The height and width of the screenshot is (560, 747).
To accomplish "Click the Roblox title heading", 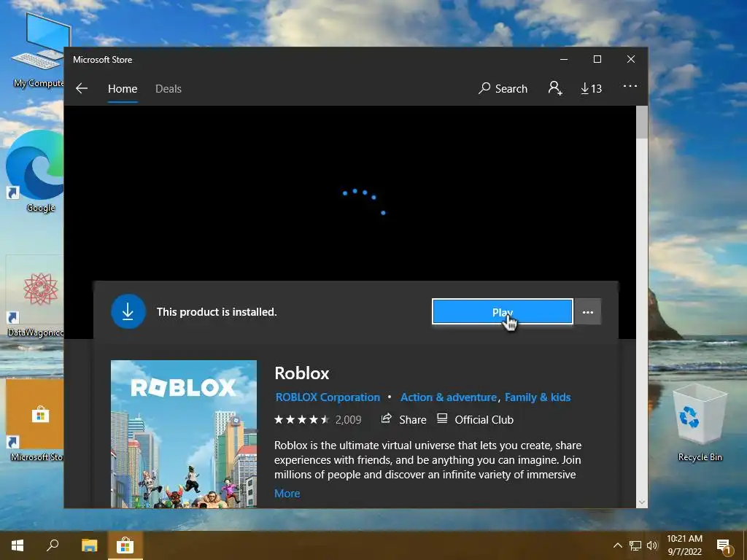I will [301, 373].
